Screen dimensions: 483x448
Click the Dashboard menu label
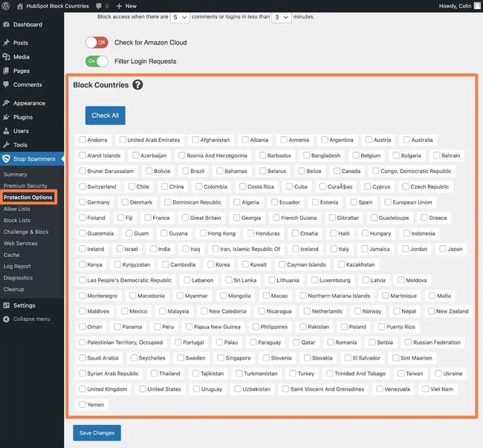27,25
